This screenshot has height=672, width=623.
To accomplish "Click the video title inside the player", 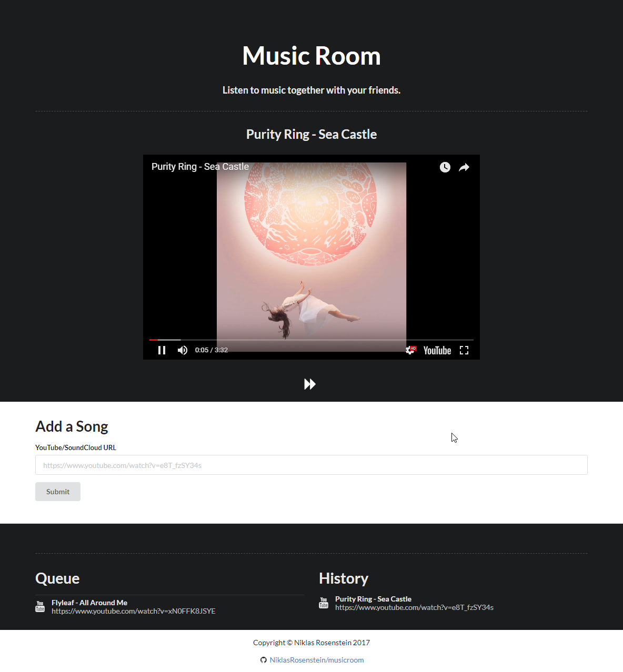I will click(x=200, y=167).
